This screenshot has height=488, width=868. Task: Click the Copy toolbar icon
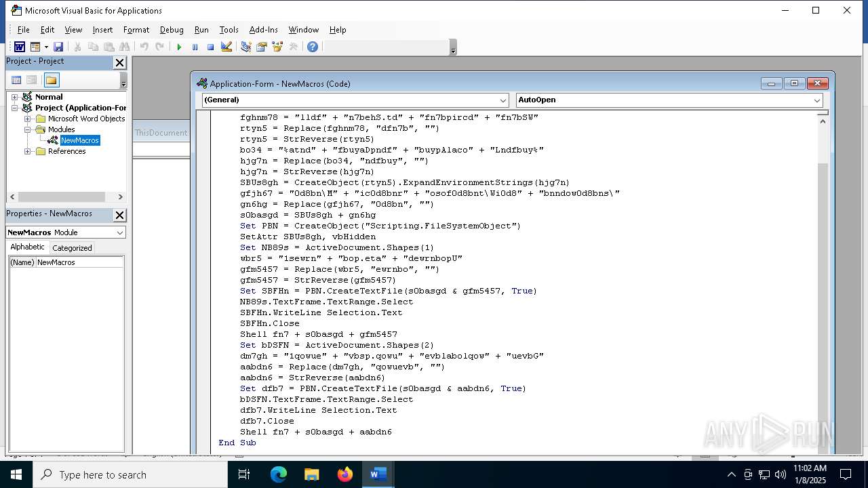[93, 47]
